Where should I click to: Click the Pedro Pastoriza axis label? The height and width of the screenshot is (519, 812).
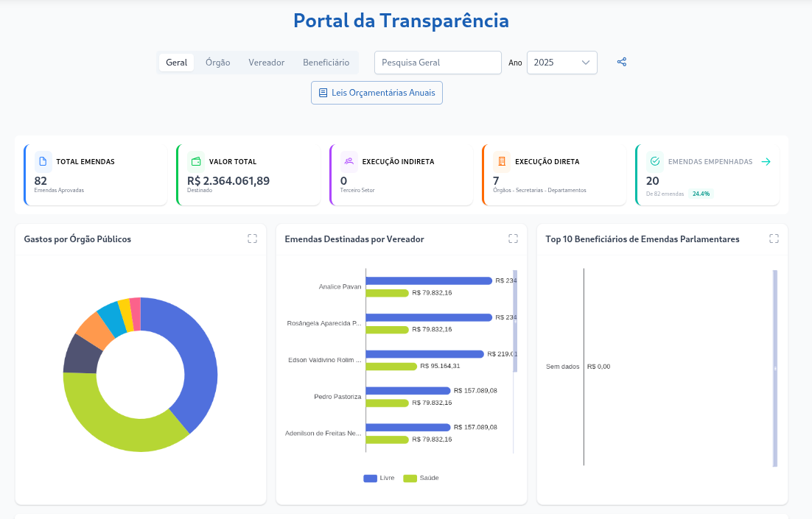(337, 397)
